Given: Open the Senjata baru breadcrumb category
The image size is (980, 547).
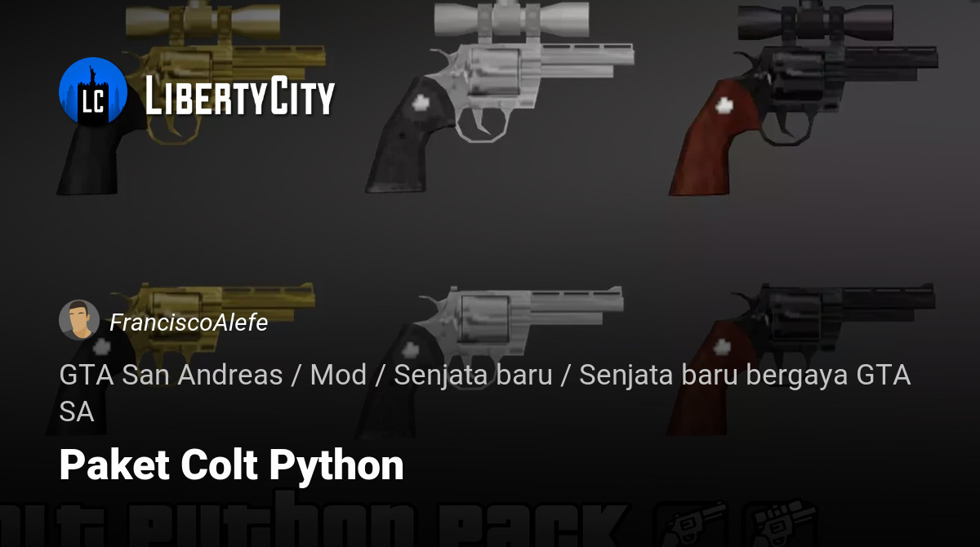Looking at the screenshot, I should tap(473, 376).
